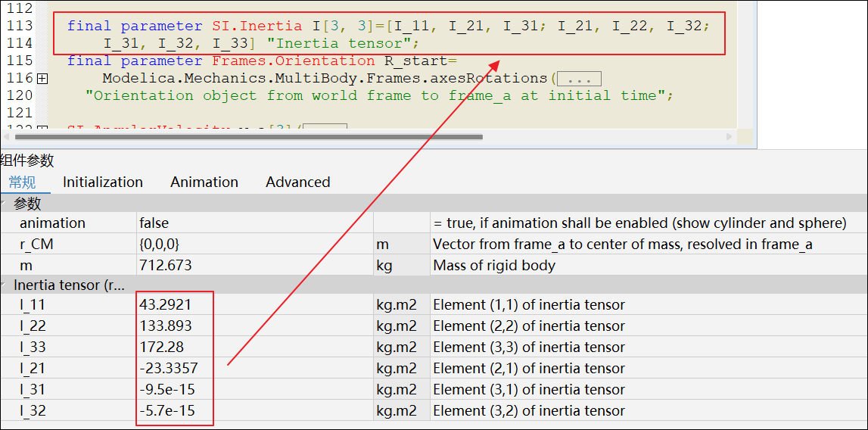Edit the I_33 value 172.28
This screenshot has width=868, height=430.
(254, 347)
